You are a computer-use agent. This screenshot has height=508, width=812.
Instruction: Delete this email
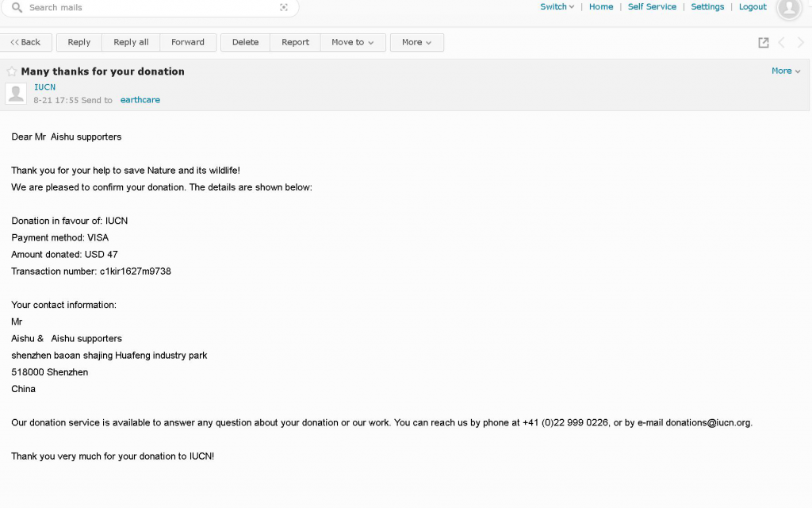[x=245, y=43]
